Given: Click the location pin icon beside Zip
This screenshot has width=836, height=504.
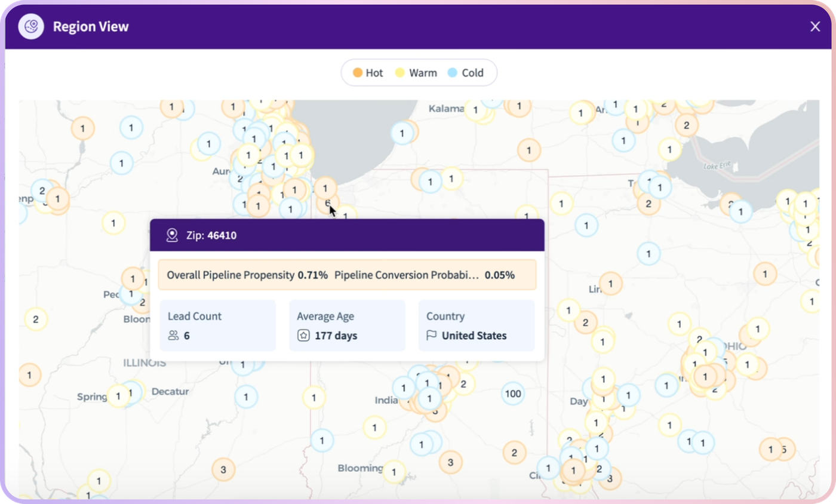Looking at the screenshot, I should pos(173,235).
